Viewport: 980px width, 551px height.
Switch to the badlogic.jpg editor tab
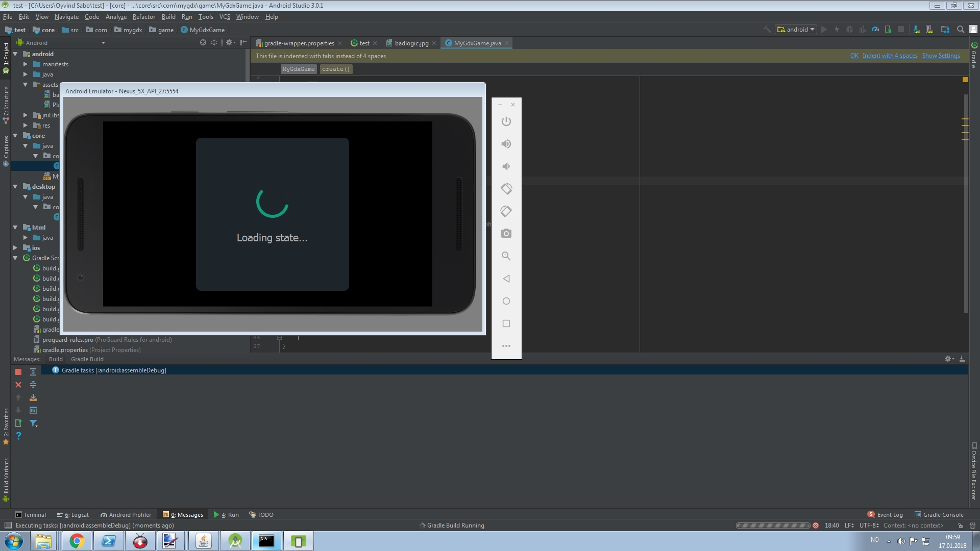(411, 43)
